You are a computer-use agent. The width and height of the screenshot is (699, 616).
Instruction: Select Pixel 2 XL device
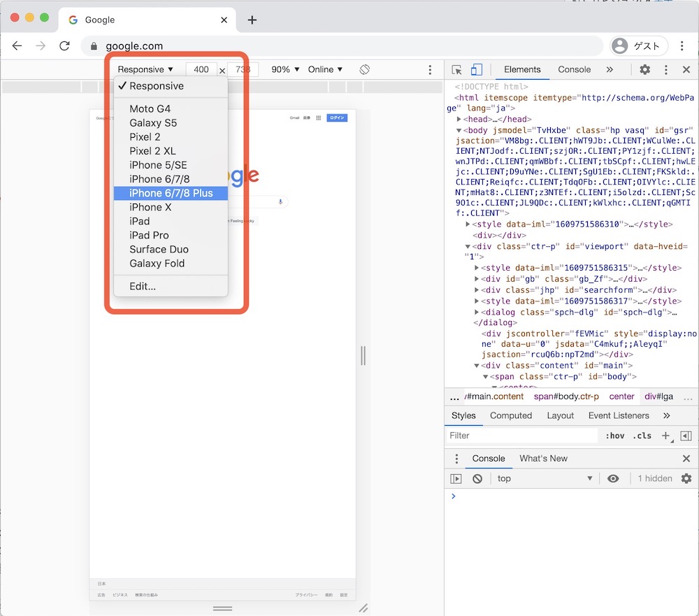tap(171, 151)
